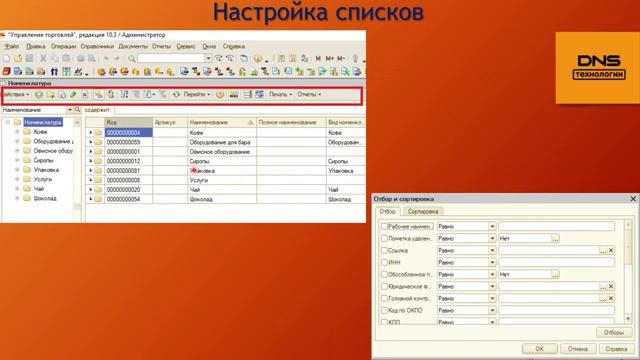The height and width of the screenshot is (360, 640).
Task: Expand the Сиропы folder in tree
Action: (x=17, y=160)
